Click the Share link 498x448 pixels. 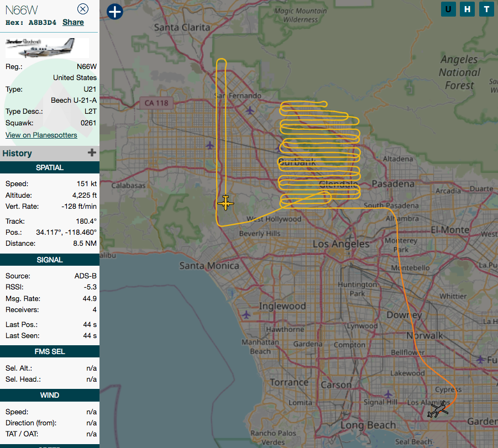[x=73, y=22]
